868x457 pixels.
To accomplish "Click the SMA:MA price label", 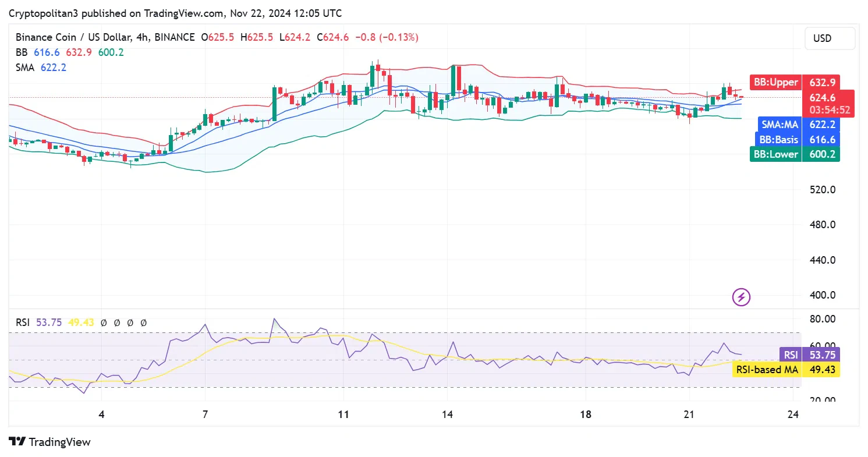I will click(780, 124).
